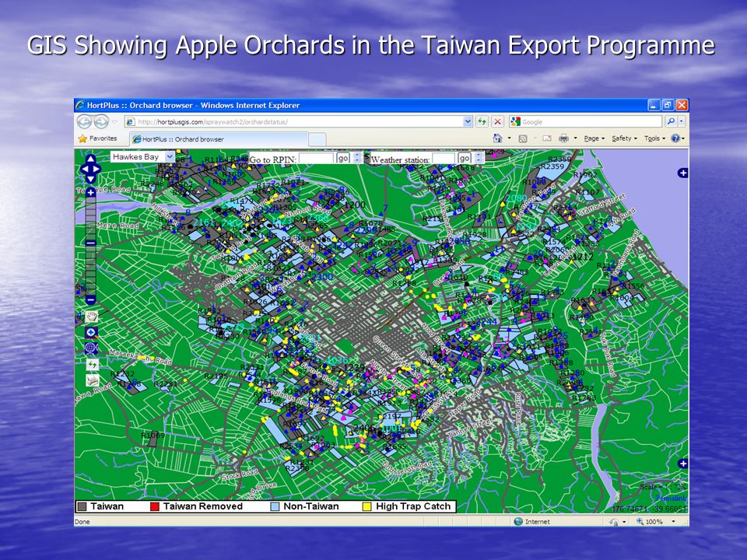Click the RSS feeds icon

[523, 138]
